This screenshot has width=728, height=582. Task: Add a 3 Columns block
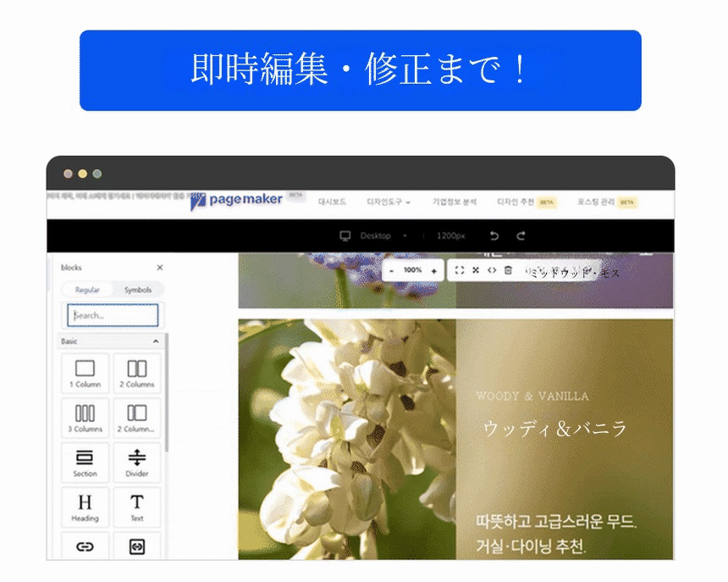pyautogui.click(x=85, y=418)
